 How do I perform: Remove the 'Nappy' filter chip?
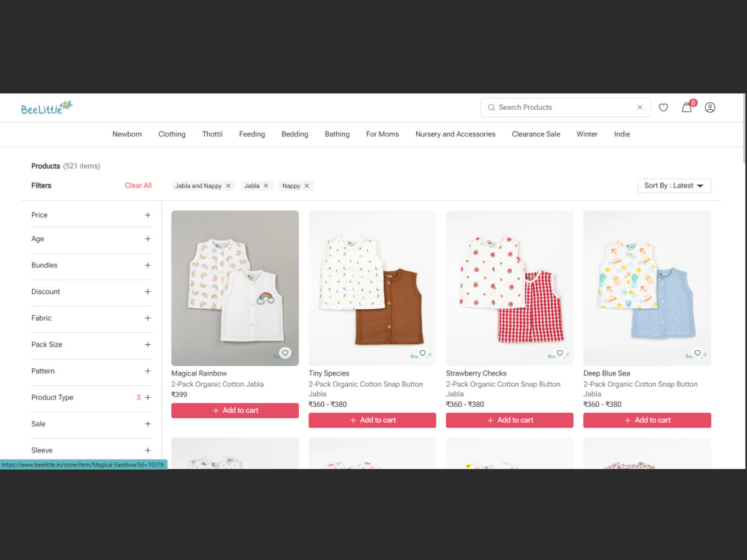pos(307,186)
